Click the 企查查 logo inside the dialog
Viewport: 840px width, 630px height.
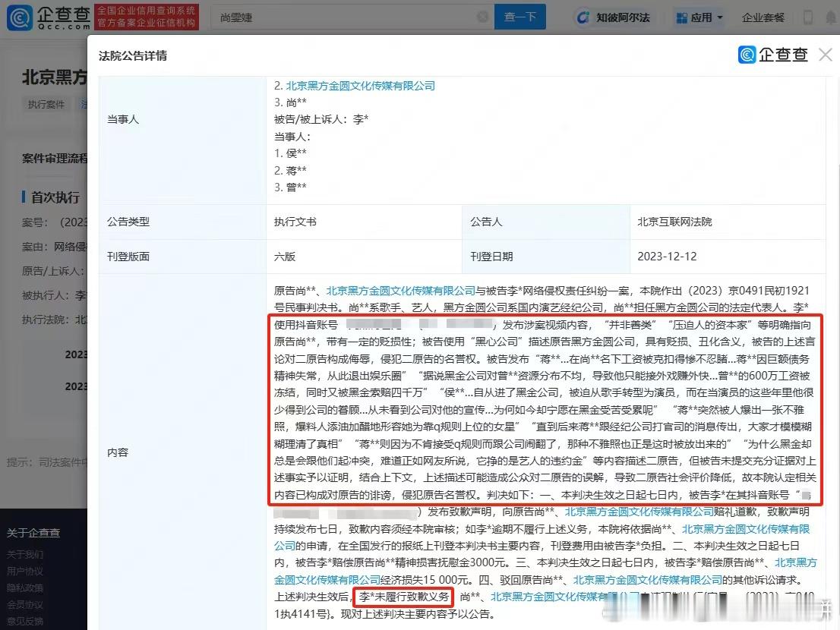click(x=773, y=55)
